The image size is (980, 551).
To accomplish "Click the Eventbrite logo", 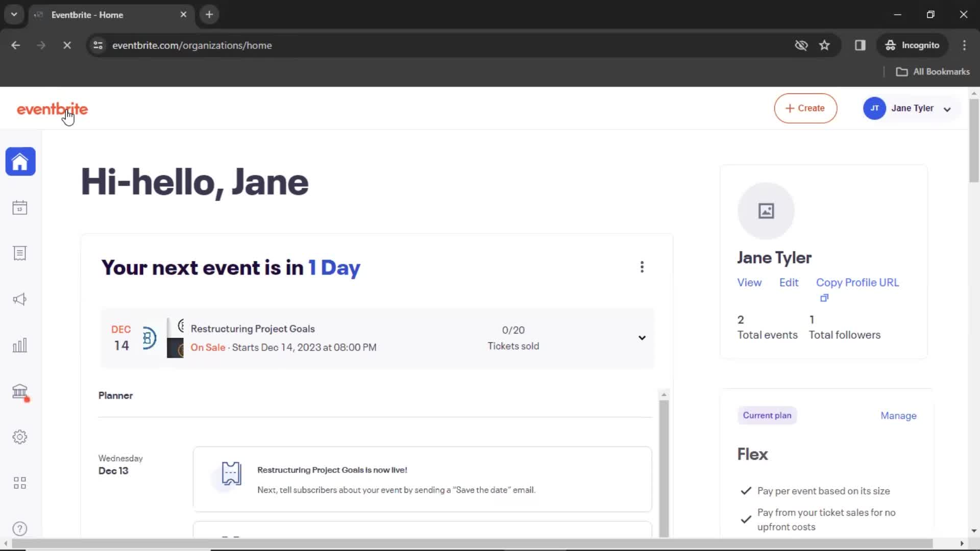I will (x=53, y=109).
